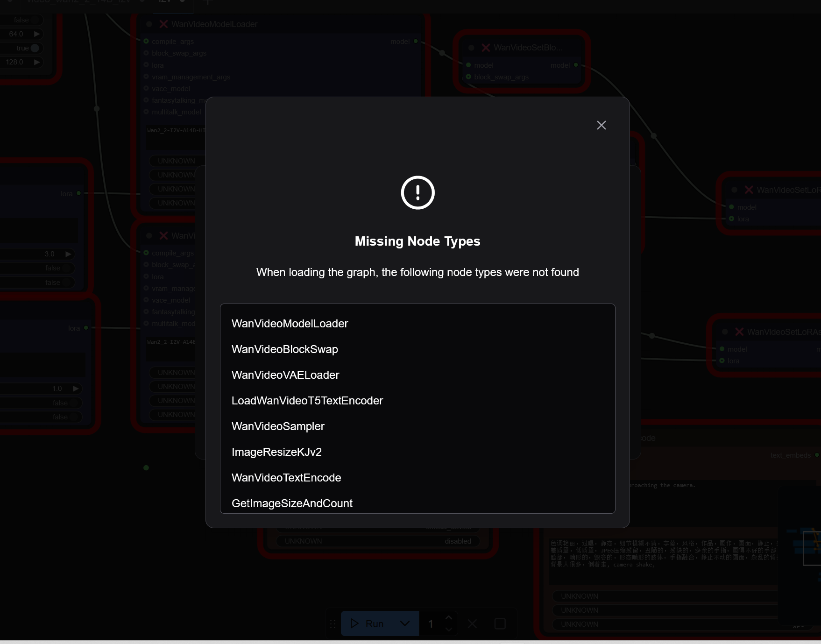Image resolution: width=821 pixels, height=644 pixels.
Task: Open the first UNKNOWN widget below the negative prompt
Action: [665, 596]
